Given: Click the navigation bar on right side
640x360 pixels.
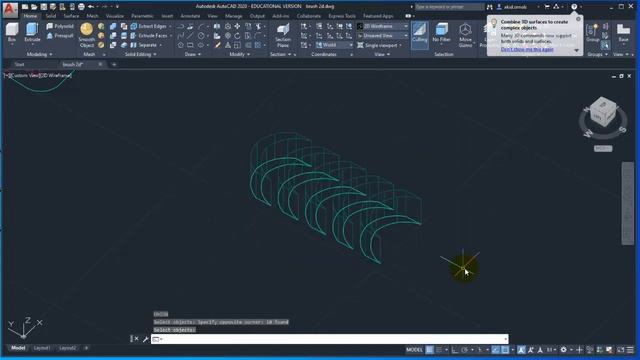Looking at the screenshot, I should click(627, 203).
